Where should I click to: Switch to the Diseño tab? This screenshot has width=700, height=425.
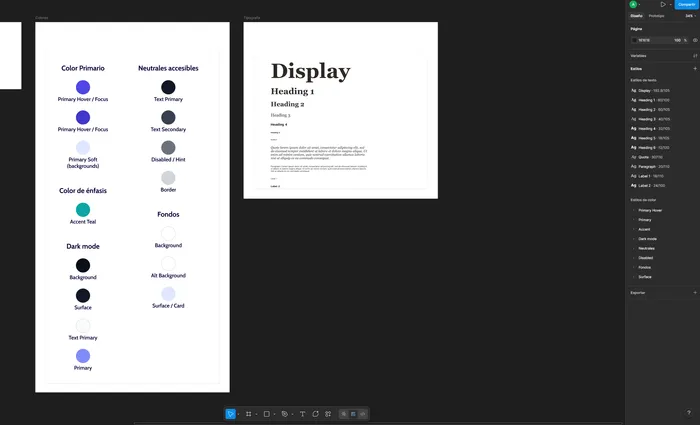point(636,16)
